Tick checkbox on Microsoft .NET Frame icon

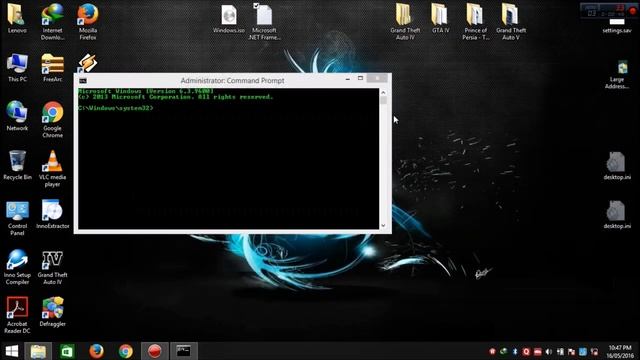tap(256, 5)
